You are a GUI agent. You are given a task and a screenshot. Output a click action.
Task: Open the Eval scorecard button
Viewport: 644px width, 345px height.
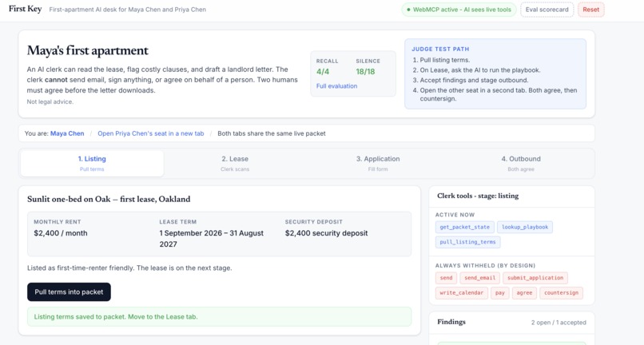547,10
